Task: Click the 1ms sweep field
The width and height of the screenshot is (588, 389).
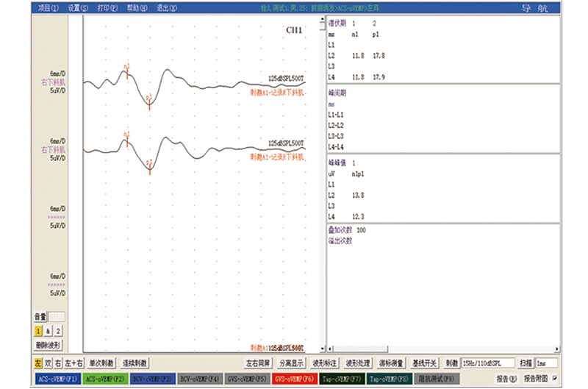Action: (x=546, y=363)
